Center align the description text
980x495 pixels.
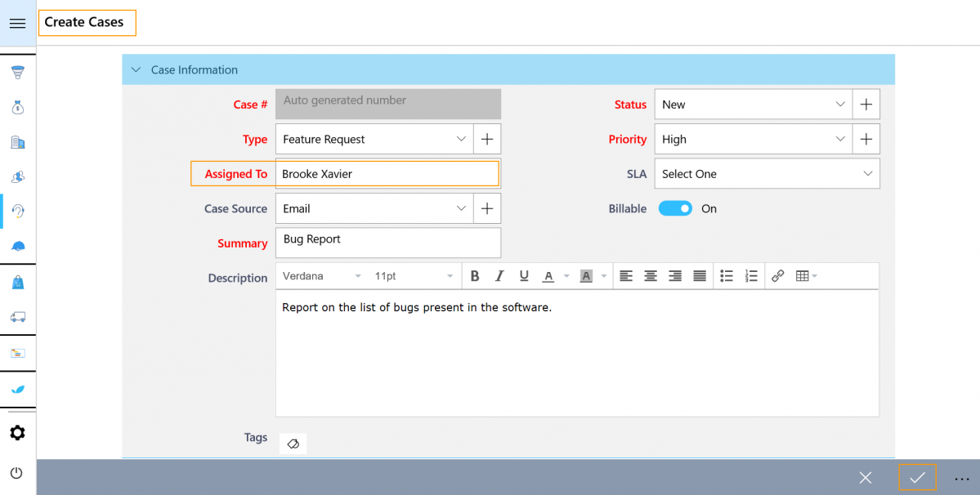[651, 276]
